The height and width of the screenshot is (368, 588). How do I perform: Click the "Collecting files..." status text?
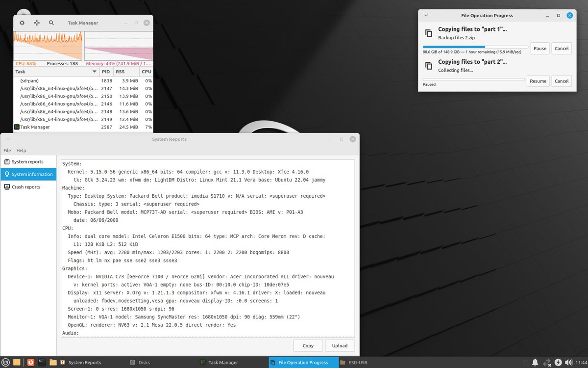pos(455,70)
